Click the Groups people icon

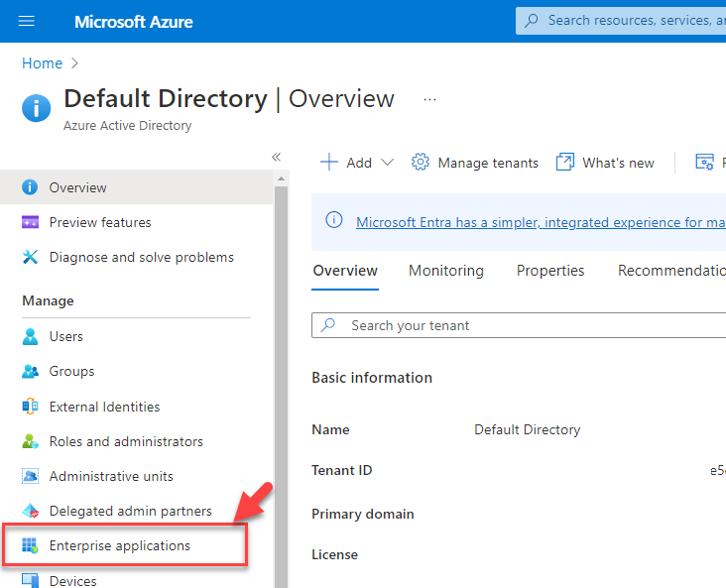[x=30, y=371]
